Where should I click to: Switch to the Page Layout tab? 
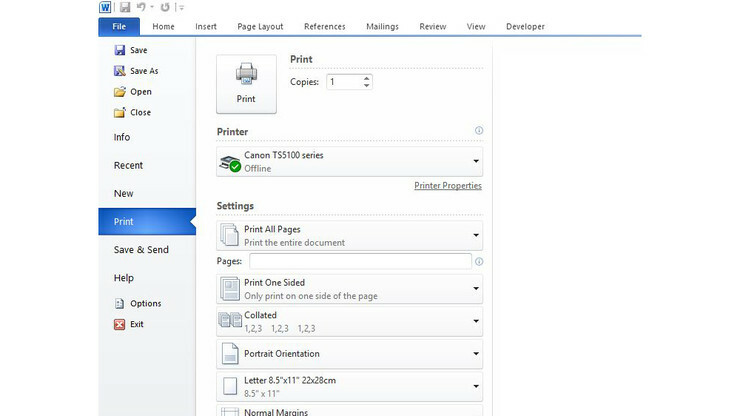pos(260,27)
